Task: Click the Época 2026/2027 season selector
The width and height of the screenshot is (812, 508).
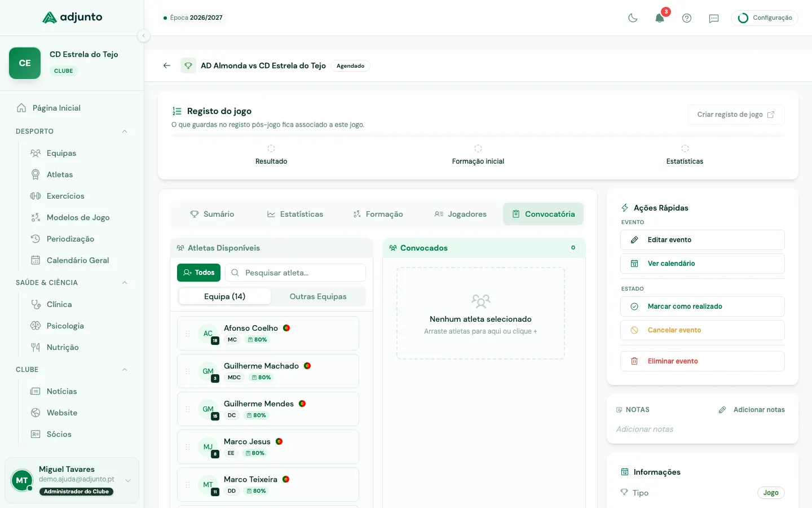Action: click(193, 17)
